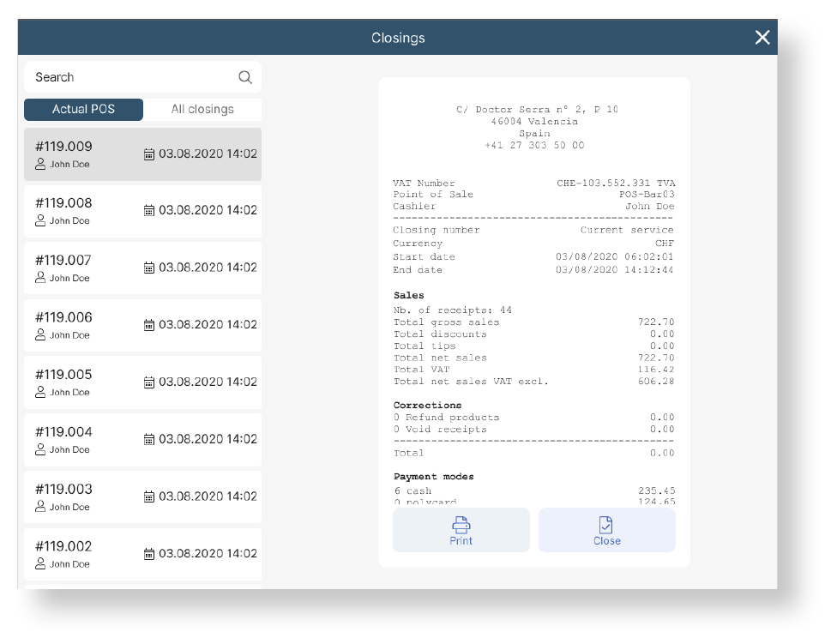Viewport: 831px width, 644px height.
Task: Click calendar icon of closing #119.002
Action: pyautogui.click(x=149, y=554)
